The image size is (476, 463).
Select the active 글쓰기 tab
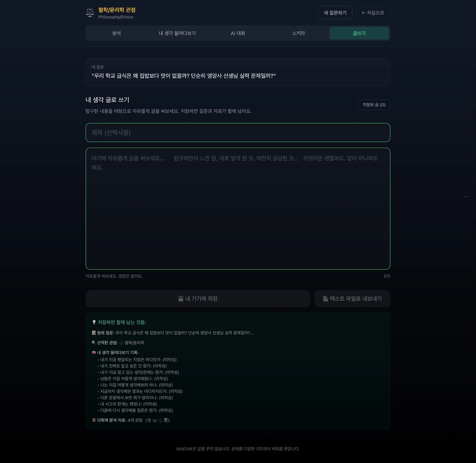[359, 33]
